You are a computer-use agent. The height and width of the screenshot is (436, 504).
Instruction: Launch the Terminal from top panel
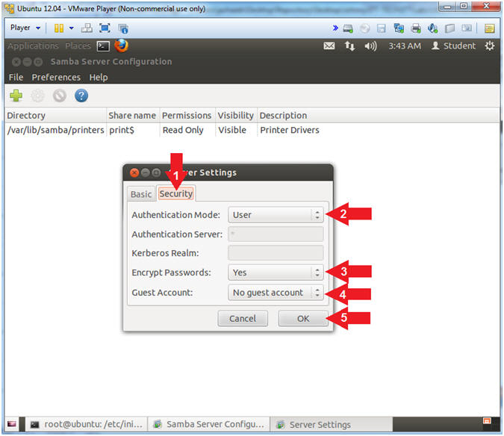[x=103, y=46]
